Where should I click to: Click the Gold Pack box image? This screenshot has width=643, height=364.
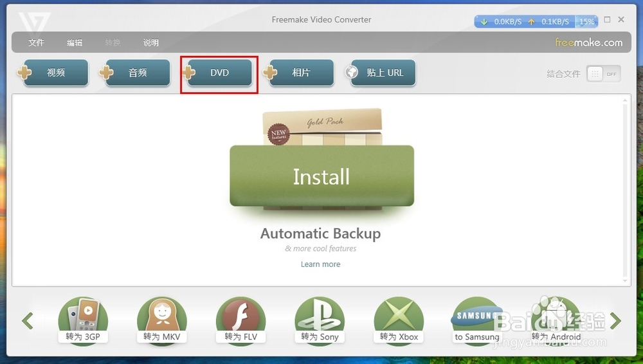(x=322, y=127)
